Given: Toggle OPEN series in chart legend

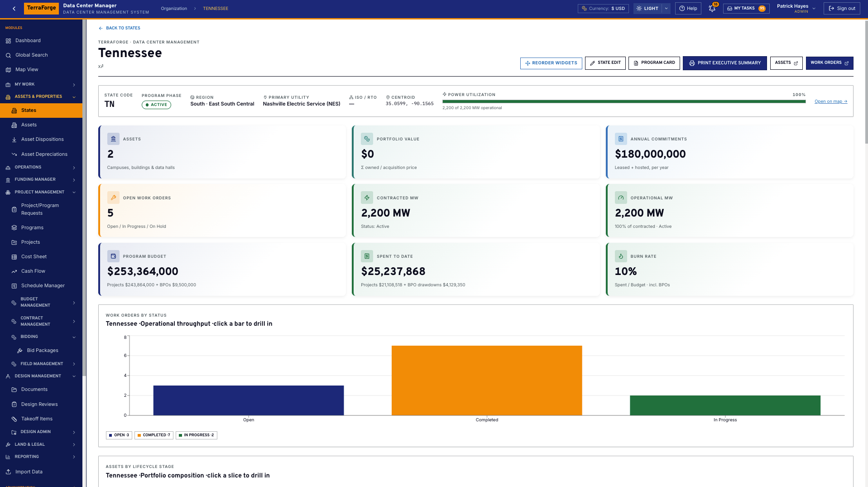Looking at the screenshot, I should pyautogui.click(x=119, y=435).
